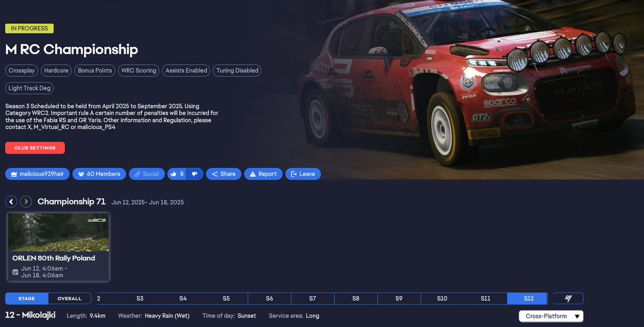Click the icon button beside the S12 tab
Viewport: 644px width, 327px height.
point(568,299)
